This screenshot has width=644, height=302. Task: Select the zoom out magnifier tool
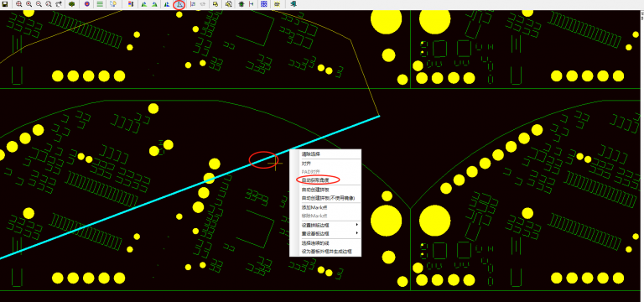pos(39,4)
